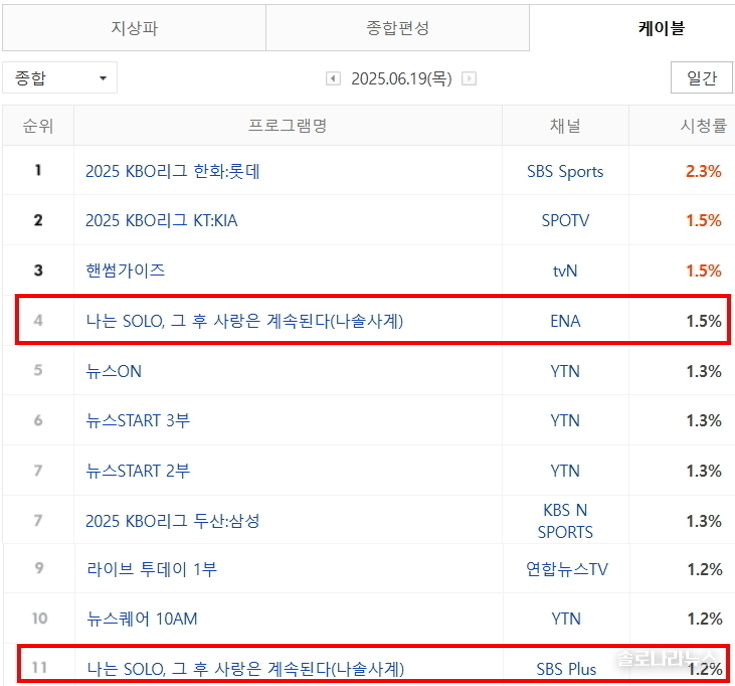
Task: Click rank number 5
Action: point(38,370)
